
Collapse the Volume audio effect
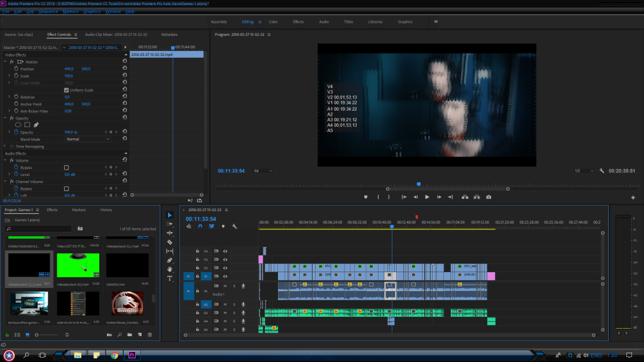tap(5, 160)
